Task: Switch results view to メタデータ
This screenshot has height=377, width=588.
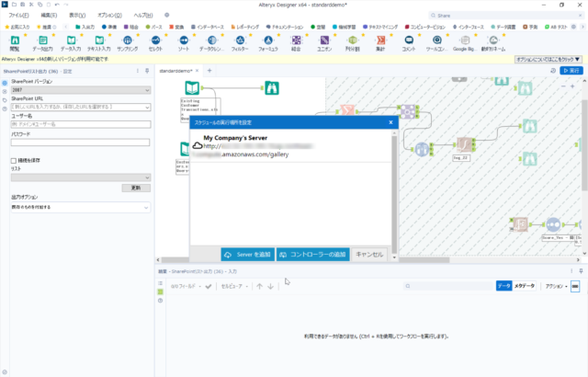Action: coord(525,286)
